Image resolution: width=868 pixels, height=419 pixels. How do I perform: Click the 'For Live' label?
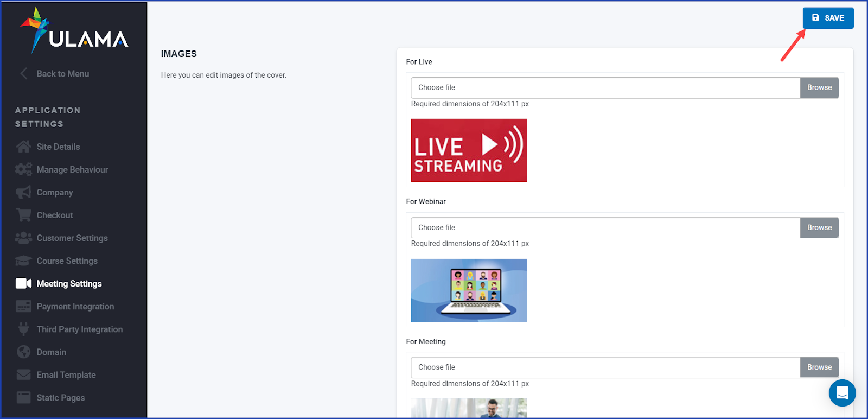pyautogui.click(x=419, y=62)
